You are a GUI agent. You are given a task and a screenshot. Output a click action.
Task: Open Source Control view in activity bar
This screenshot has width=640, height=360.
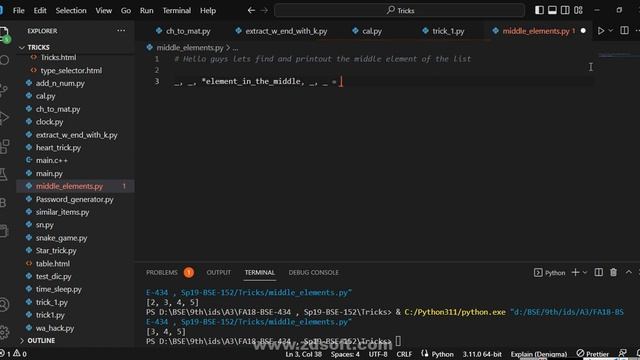click(x=3, y=89)
